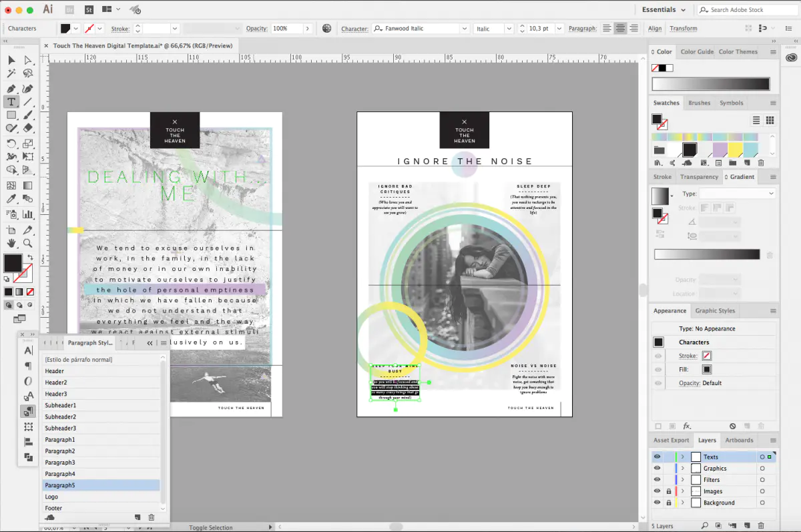
Task: Open Creative Cloud Libraries panel icon
Action: [x=792, y=58]
